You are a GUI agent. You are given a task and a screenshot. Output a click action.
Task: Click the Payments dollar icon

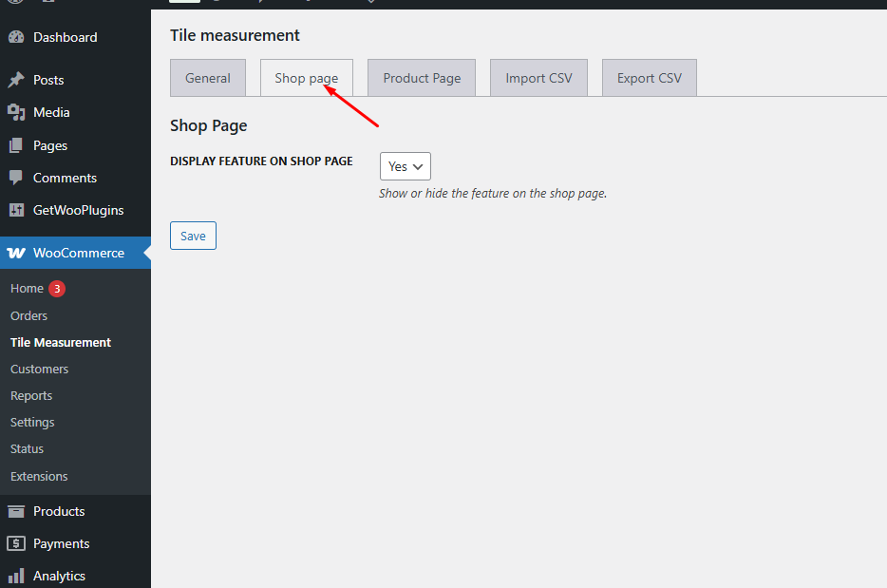16,544
